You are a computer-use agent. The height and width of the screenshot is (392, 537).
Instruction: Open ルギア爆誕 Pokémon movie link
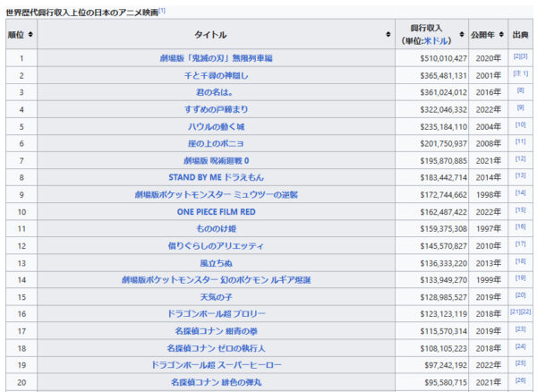click(x=216, y=280)
